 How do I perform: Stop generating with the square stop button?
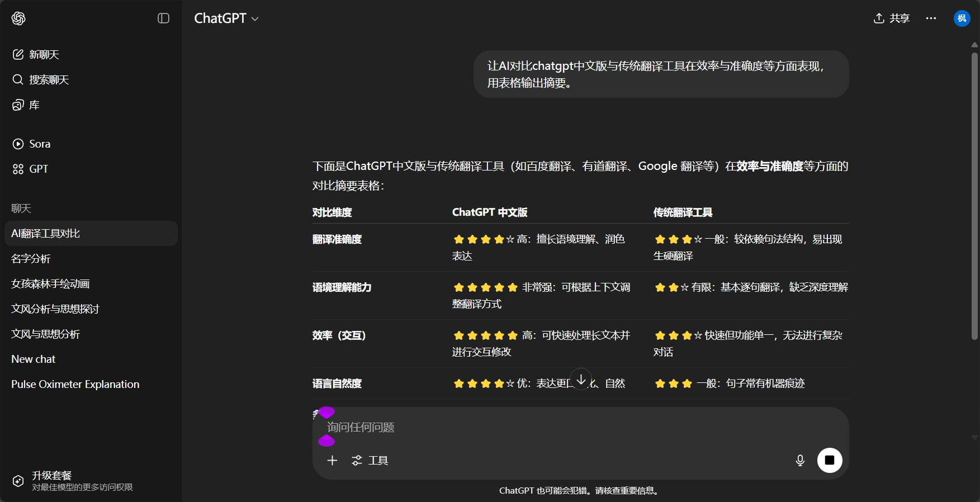(830, 460)
